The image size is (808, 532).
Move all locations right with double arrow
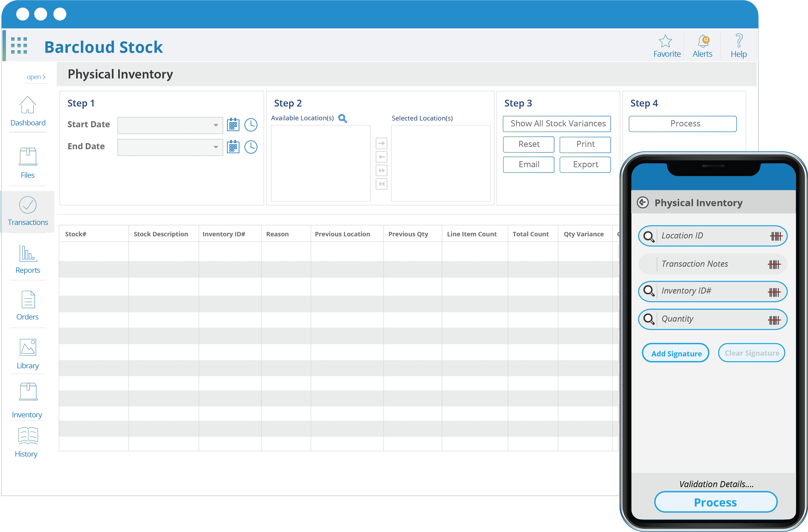[382, 170]
